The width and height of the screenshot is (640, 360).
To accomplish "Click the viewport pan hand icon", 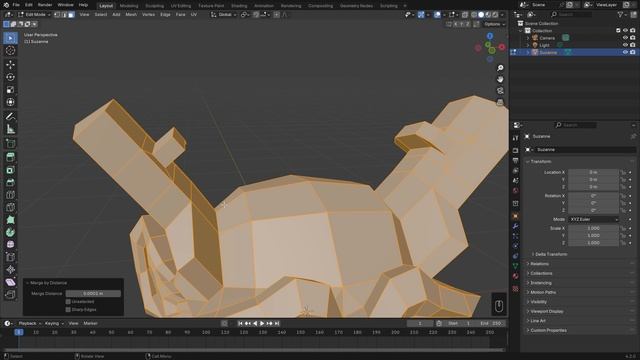I will pos(500,79).
